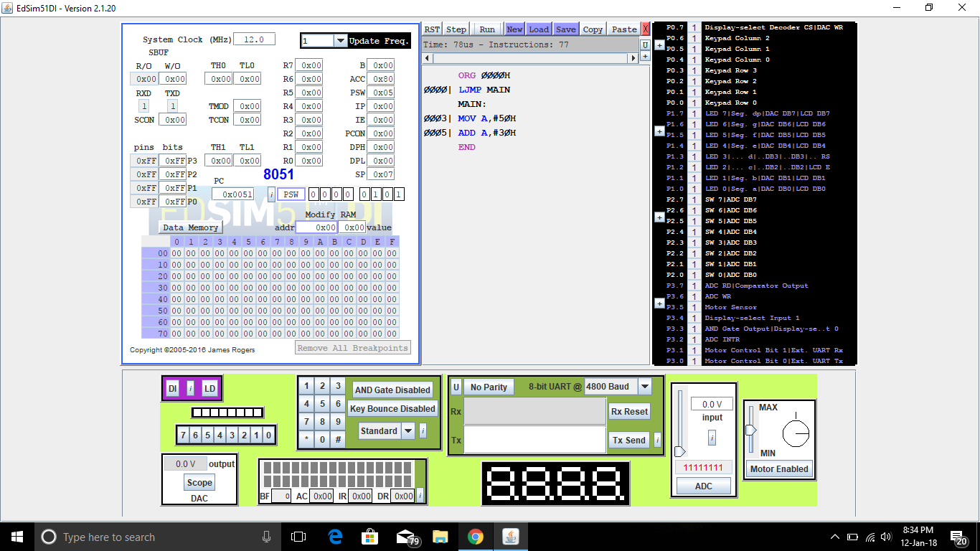Open the Update Freq. dropdown

pyautogui.click(x=341, y=41)
